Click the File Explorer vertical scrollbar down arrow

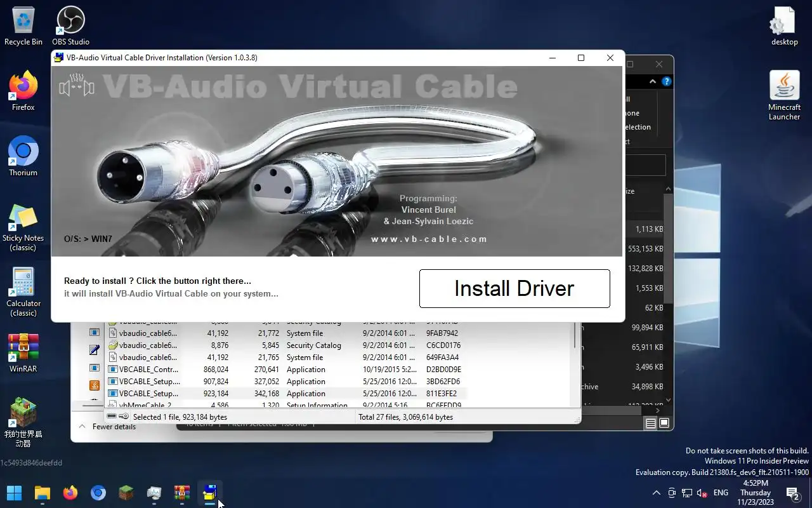click(668, 401)
